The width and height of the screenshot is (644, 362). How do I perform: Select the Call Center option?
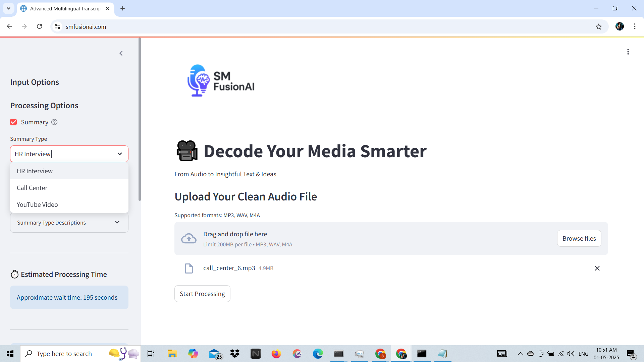click(32, 188)
